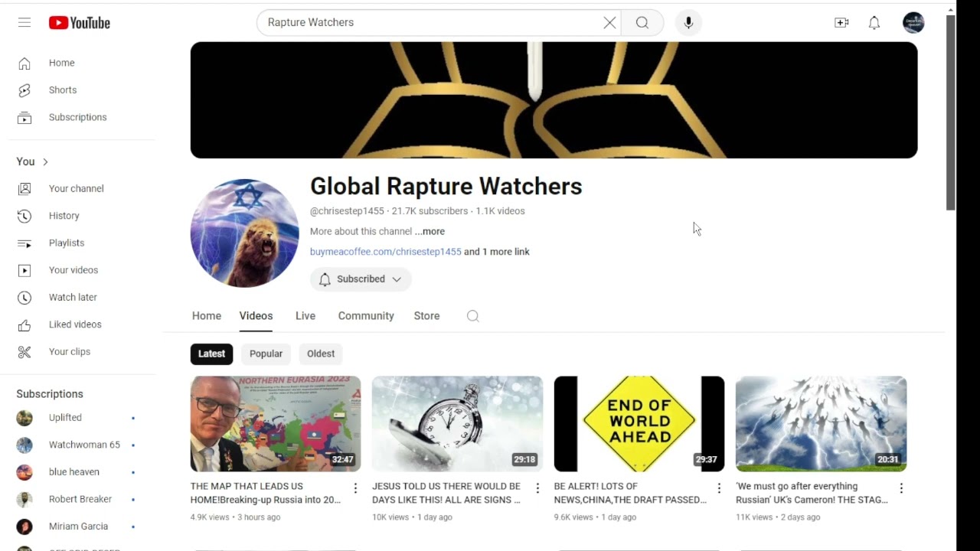Switch to the Live tab
The height and width of the screenshot is (551, 980).
(x=305, y=316)
